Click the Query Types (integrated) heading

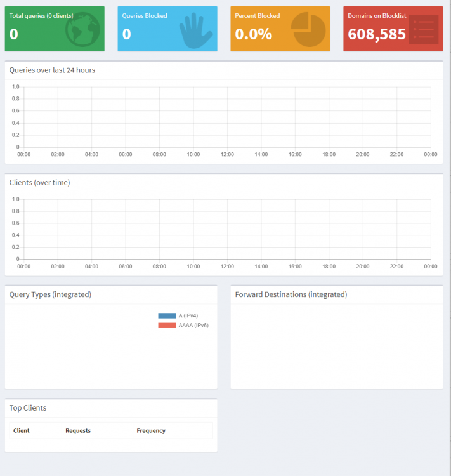pos(50,294)
